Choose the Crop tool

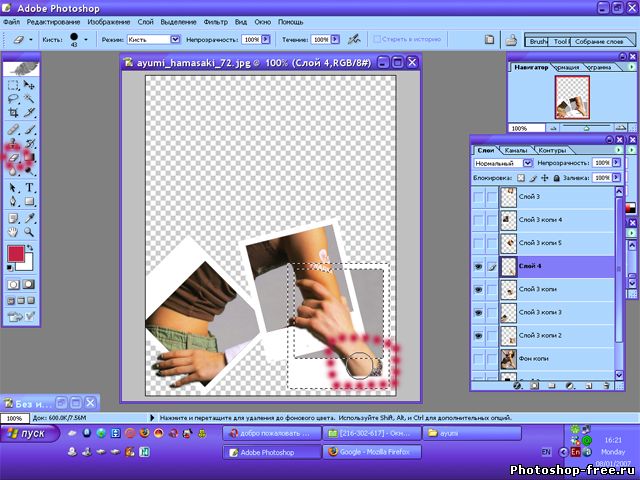click(x=13, y=114)
